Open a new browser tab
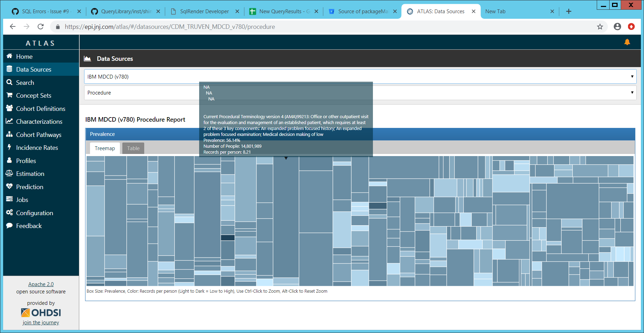This screenshot has width=644, height=333. click(x=569, y=11)
